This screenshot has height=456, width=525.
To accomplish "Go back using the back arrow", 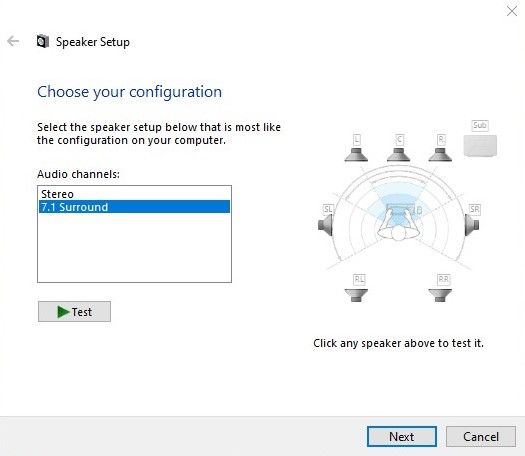I will 13,41.
